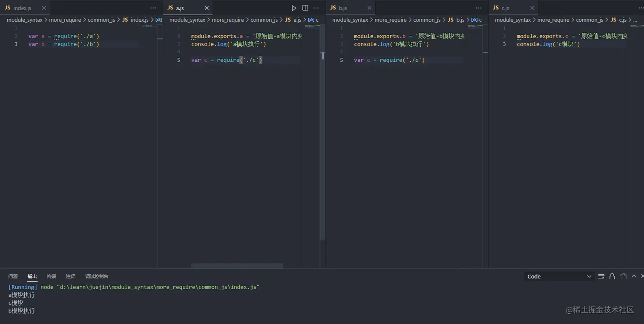Open the 问题 panel tab
The image size is (644, 324).
[x=13, y=276]
